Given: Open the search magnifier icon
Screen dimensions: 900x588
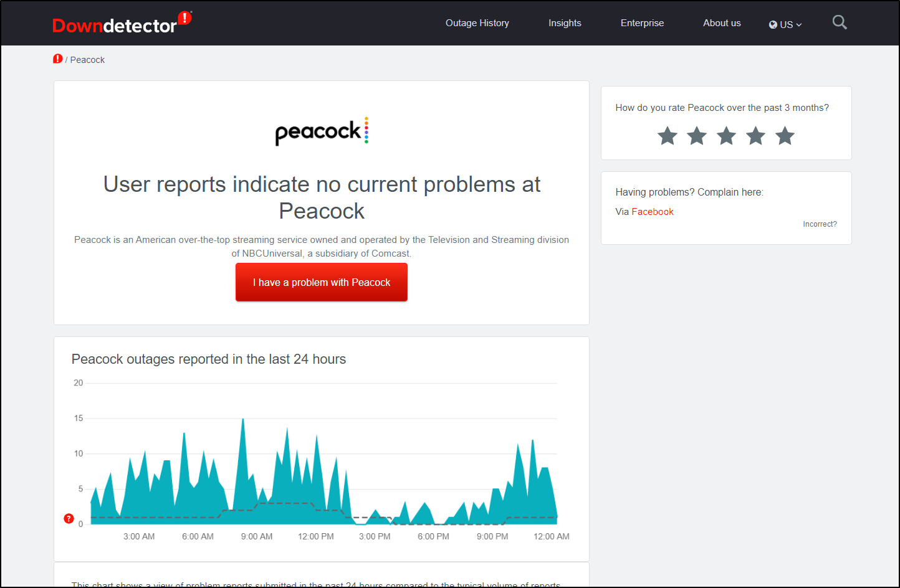Looking at the screenshot, I should click(x=840, y=22).
